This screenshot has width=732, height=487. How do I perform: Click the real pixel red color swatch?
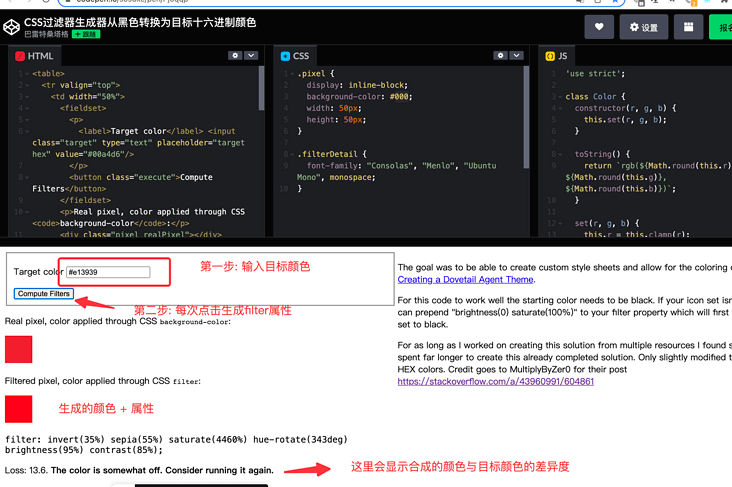click(19, 349)
